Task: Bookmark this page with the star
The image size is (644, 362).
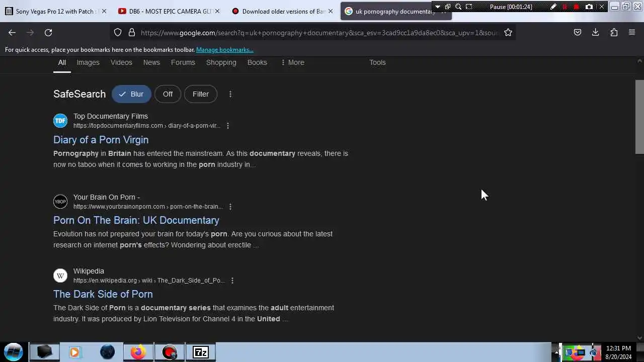Action: pos(508,32)
